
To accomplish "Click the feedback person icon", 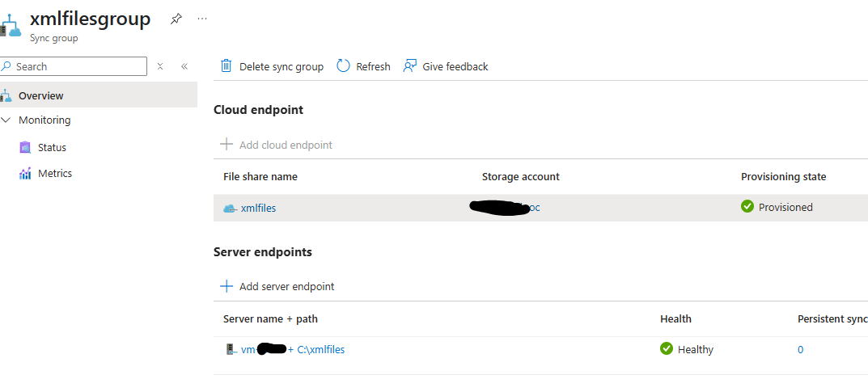I will click(x=409, y=66).
